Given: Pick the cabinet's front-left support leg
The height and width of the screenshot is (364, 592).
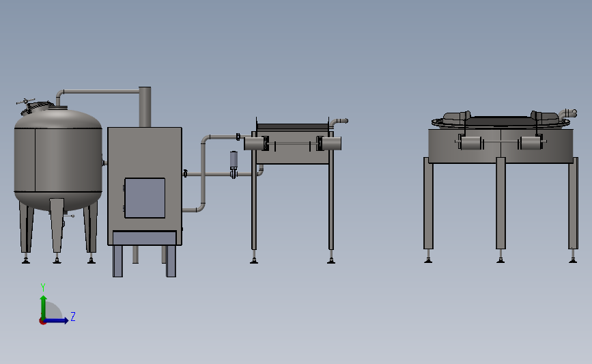Looking at the screenshot, I should click(118, 261).
